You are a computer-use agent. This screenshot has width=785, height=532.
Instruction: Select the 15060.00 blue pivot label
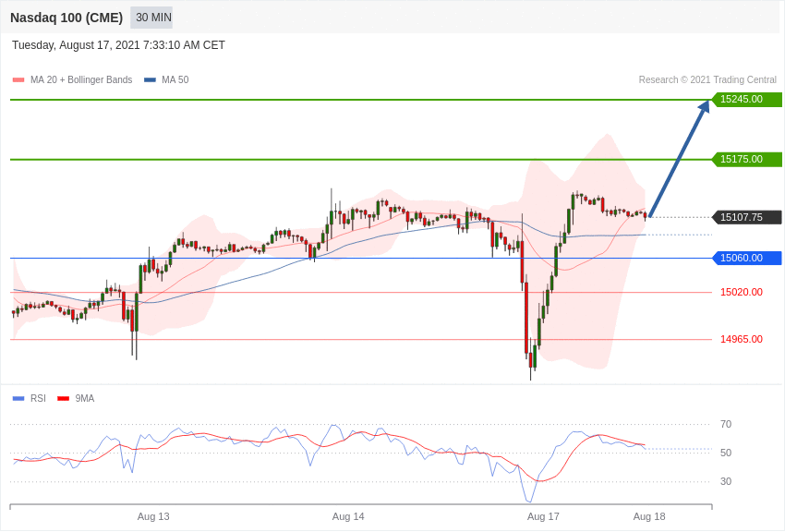[746, 259]
